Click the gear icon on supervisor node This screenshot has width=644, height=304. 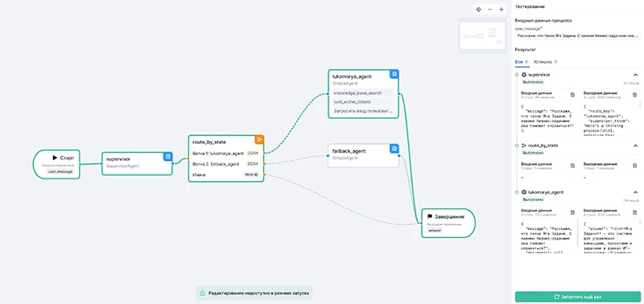tap(168, 157)
